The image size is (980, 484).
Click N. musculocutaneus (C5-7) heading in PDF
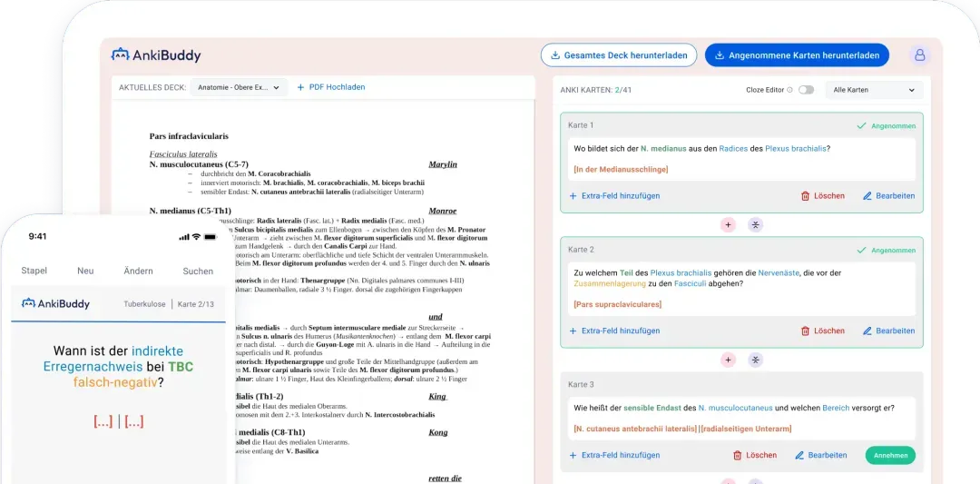(x=199, y=163)
